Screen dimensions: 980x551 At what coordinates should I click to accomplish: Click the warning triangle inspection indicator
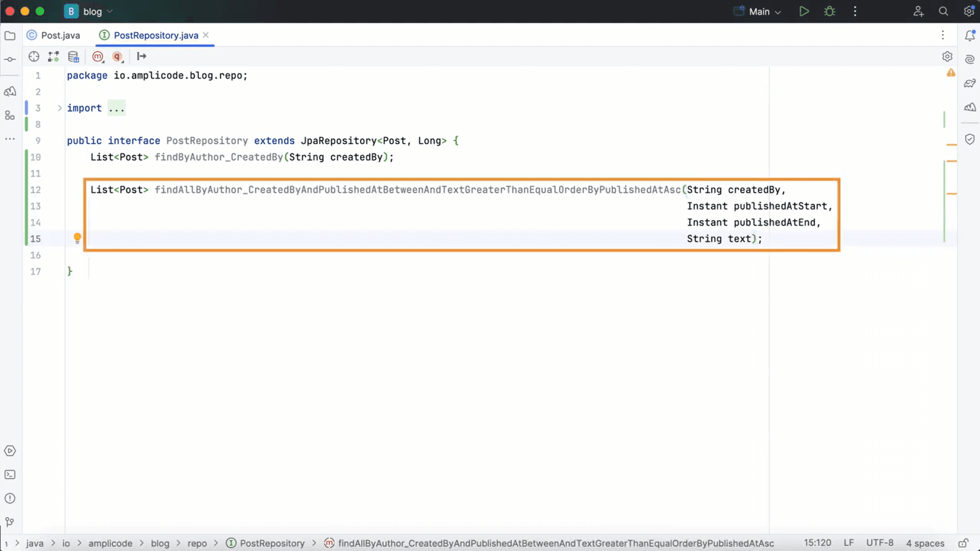pos(951,73)
